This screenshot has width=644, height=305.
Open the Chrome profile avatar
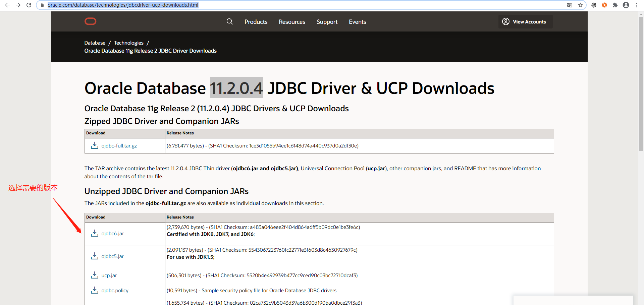[x=626, y=5]
